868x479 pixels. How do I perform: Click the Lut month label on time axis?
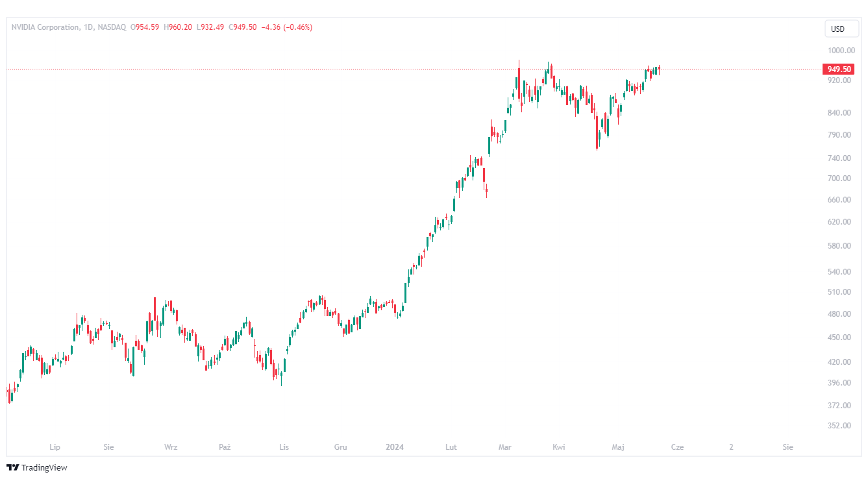tap(451, 447)
